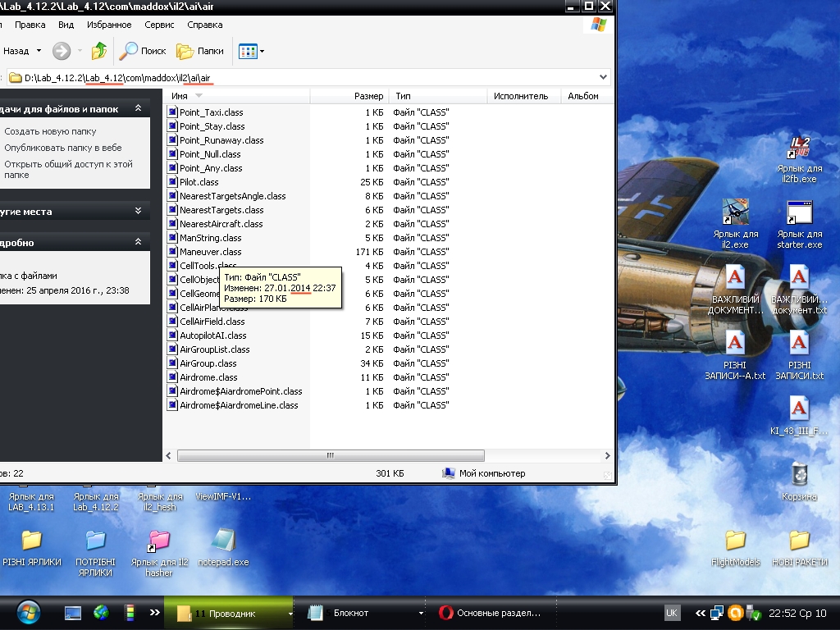
Task: Click the Up folder toolbar icon
Action: [x=99, y=51]
